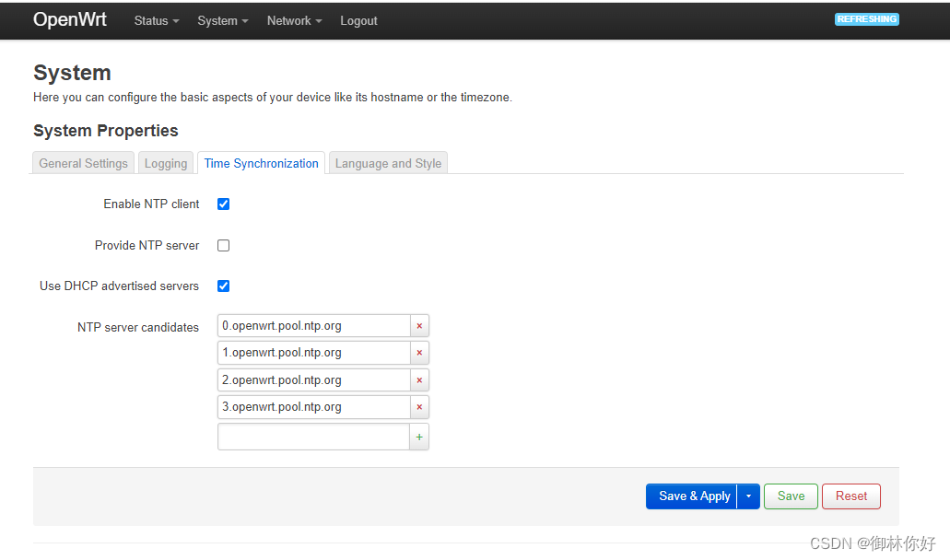
Task: Click the red Reset button
Action: point(851,496)
